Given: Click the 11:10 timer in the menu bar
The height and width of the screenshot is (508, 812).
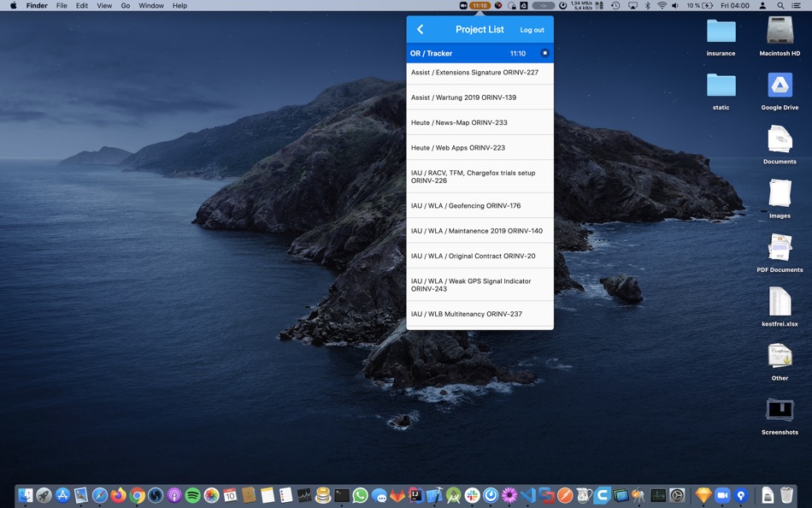Looking at the screenshot, I should 480,6.
